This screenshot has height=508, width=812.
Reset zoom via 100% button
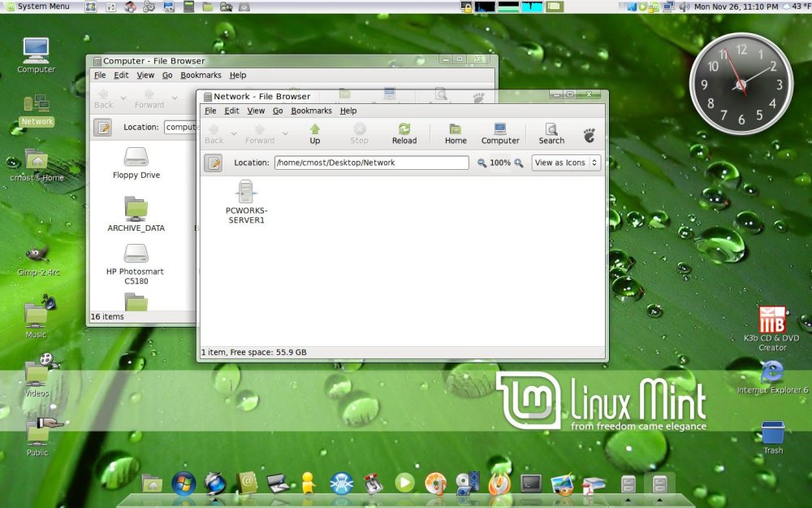tap(499, 163)
